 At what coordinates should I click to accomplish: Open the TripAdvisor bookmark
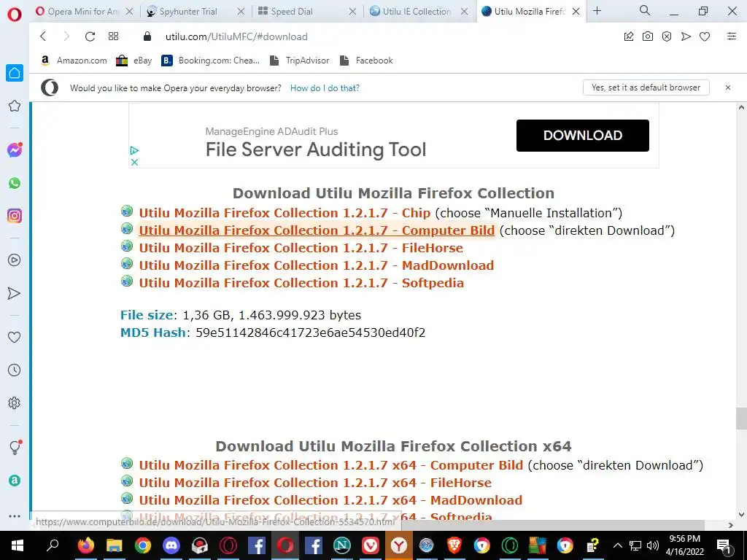pos(299,61)
